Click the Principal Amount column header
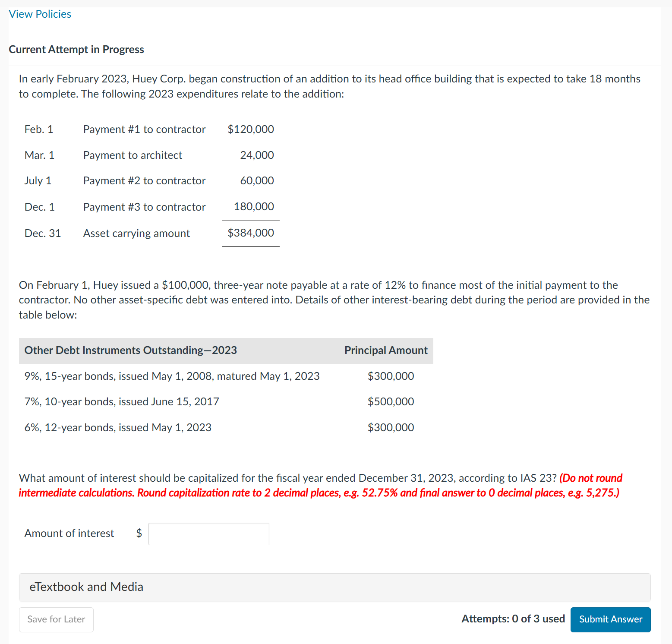 click(385, 350)
